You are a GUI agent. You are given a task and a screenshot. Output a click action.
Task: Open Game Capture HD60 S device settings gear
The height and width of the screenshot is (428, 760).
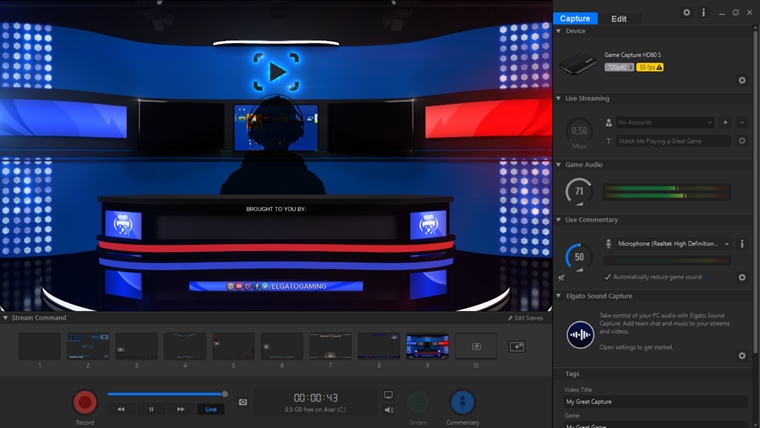click(x=742, y=80)
